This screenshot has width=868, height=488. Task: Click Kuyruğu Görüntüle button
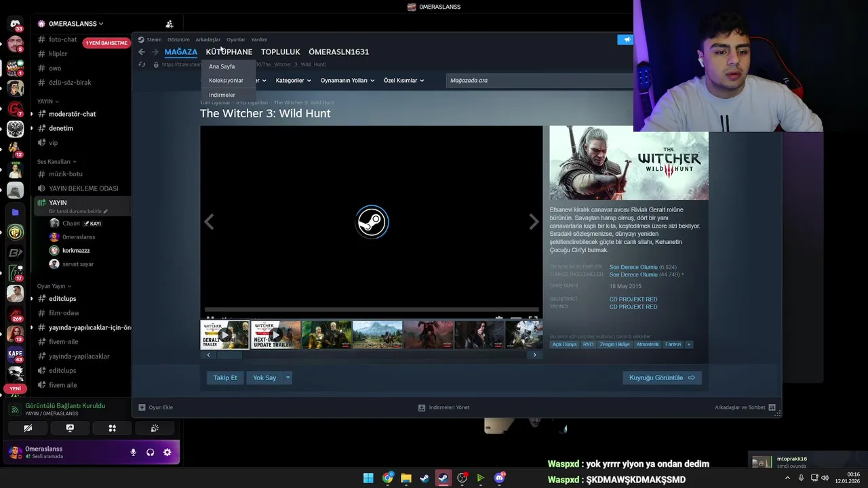click(x=662, y=378)
